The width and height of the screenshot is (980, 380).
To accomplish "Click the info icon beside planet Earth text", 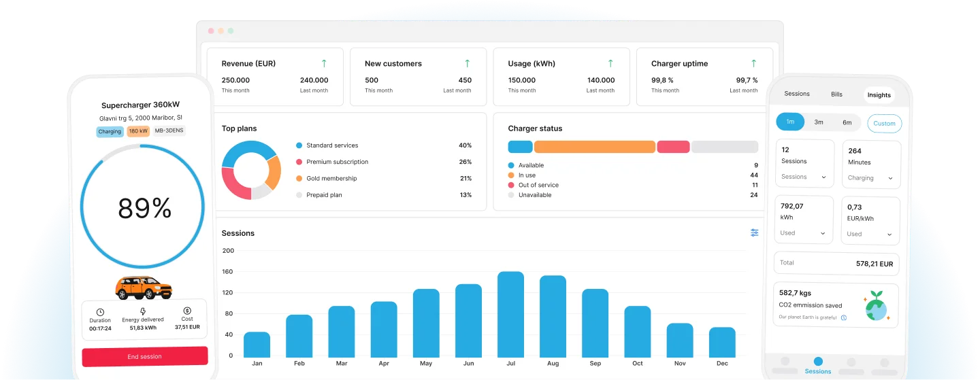I will pyautogui.click(x=844, y=317).
